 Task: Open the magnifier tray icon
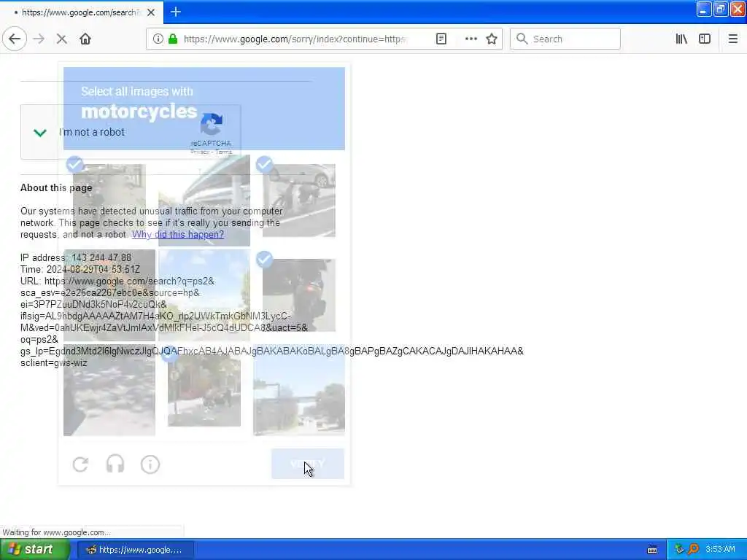[694, 550]
